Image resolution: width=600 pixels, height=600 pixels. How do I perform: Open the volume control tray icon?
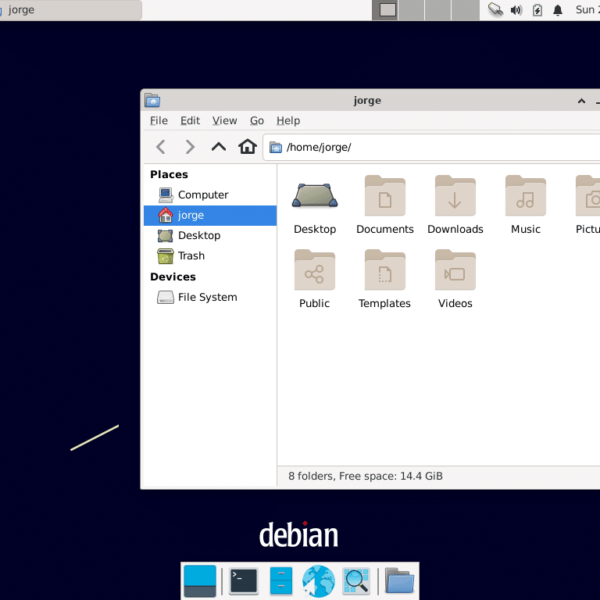(x=516, y=10)
